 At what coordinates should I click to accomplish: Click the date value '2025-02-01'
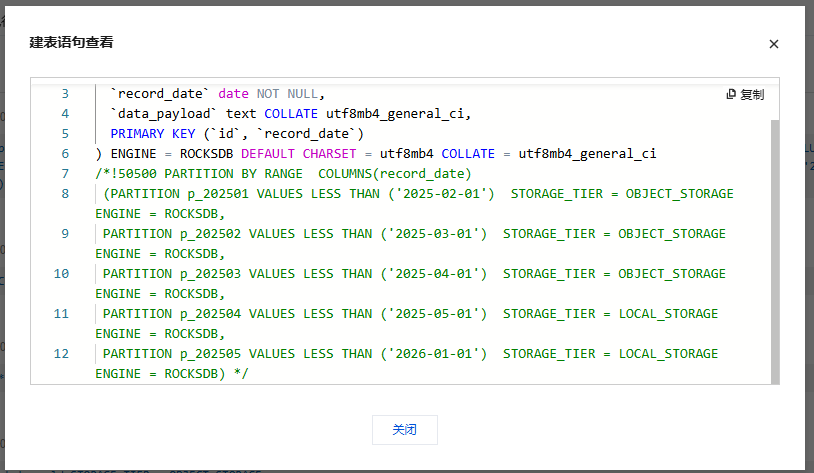coord(441,194)
